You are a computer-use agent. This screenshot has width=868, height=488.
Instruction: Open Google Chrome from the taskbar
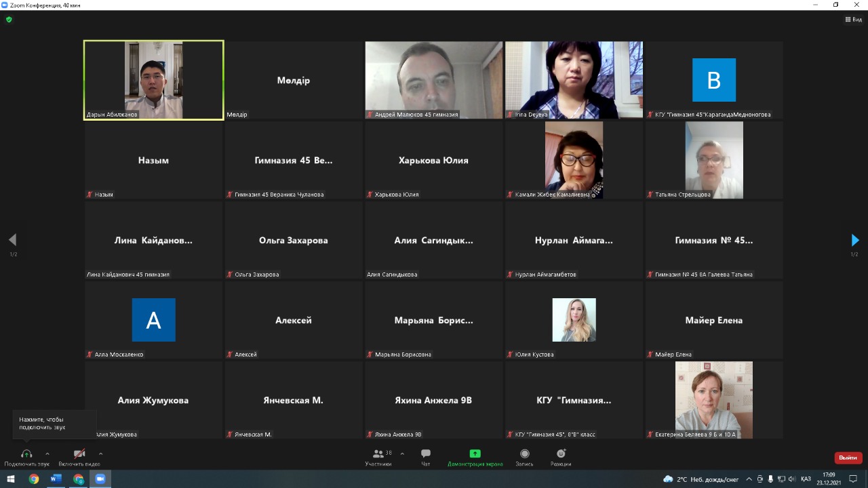[x=34, y=479]
